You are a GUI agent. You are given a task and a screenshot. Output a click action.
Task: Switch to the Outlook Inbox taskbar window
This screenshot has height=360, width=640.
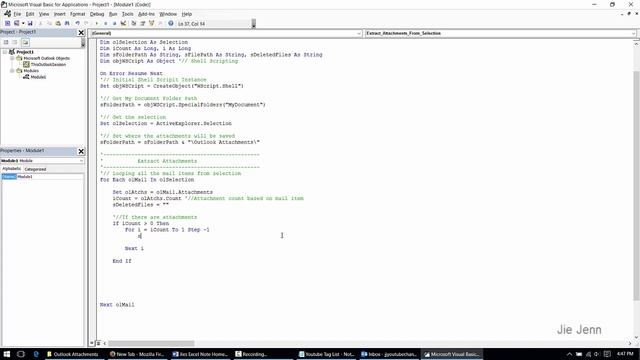coord(389,354)
